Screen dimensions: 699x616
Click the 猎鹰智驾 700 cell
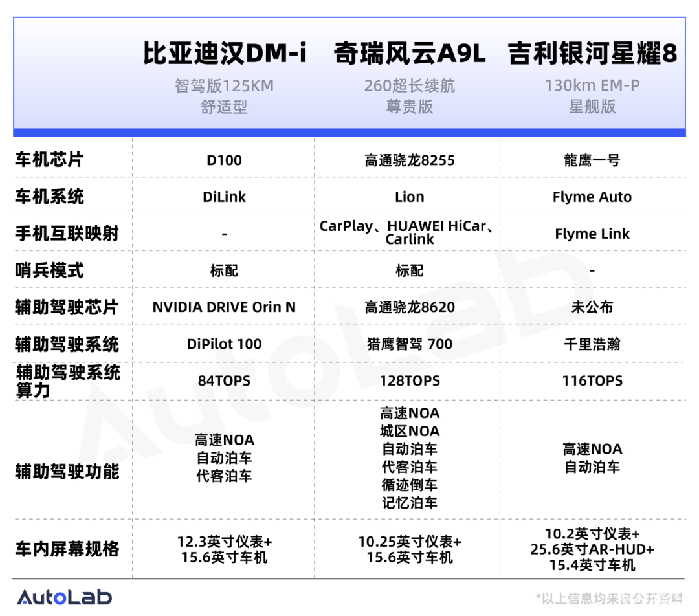point(409,344)
